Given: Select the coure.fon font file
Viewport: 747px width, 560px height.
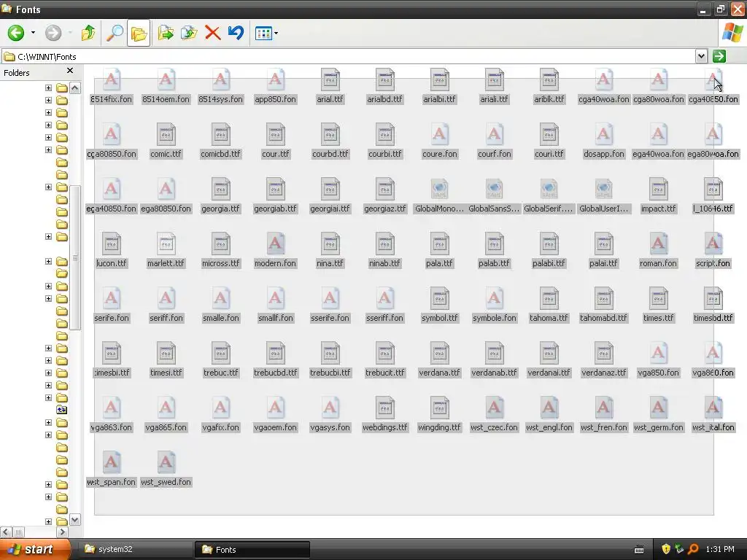Looking at the screenshot, I should [x=439, y=141].
